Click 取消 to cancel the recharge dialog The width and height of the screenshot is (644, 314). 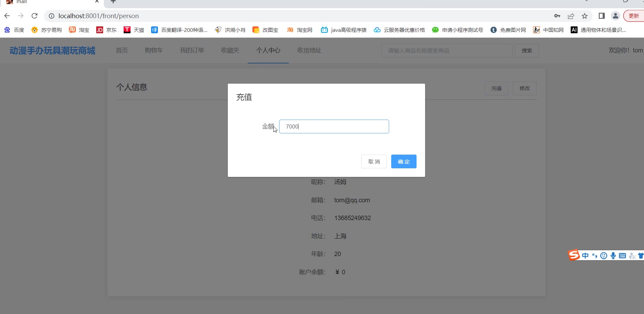pos(374,161)
